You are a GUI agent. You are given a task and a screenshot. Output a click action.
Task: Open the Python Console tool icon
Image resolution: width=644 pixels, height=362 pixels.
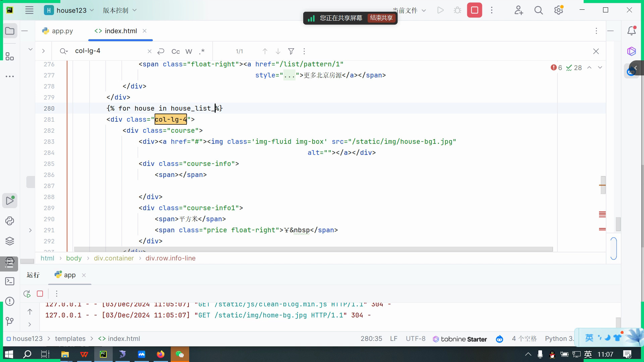click(10, 221)
